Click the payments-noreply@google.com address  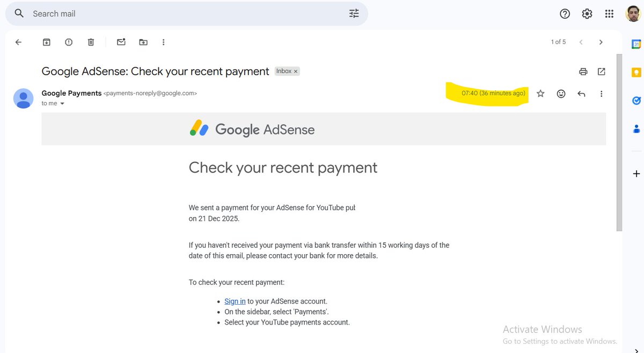pyautogui.click(x=150, y=93)
